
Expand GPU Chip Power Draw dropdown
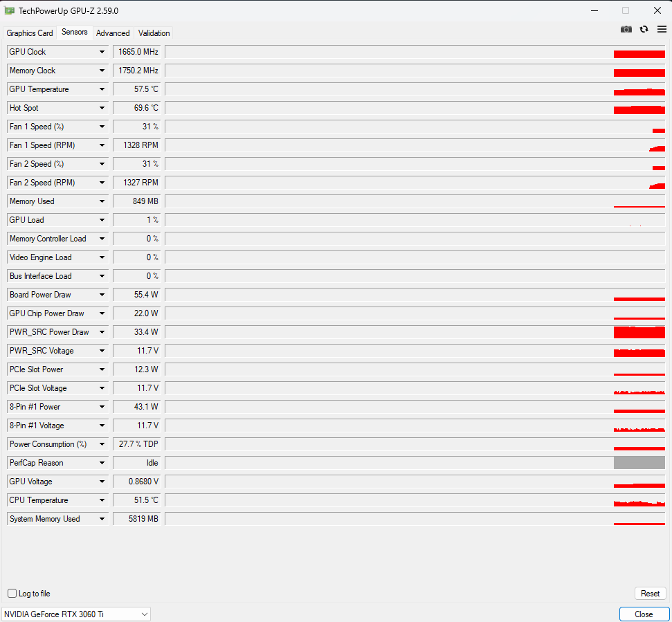click(x=102, y=313)
